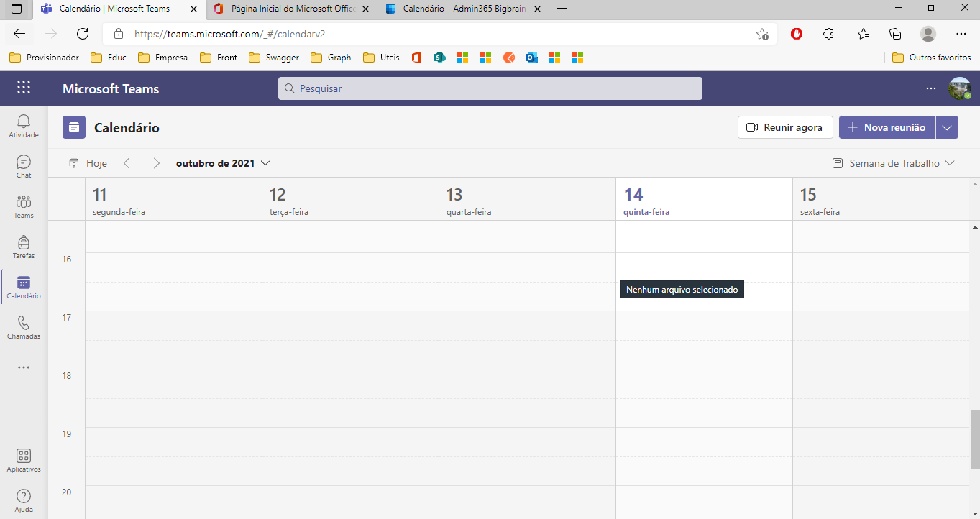Select day 11 segunda-feira header
The width and height of the screenshot is (980, 519).
(173, 200)
